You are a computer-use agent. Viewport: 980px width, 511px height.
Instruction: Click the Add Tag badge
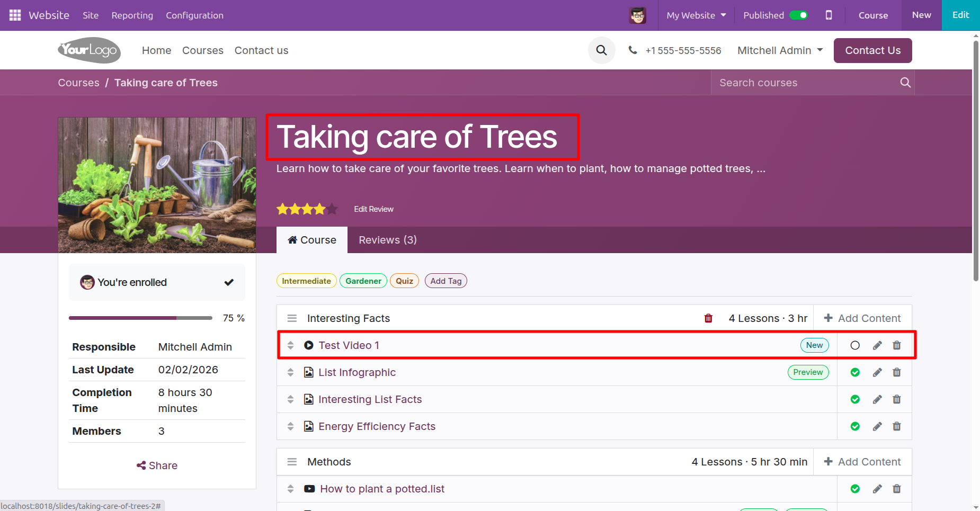pyautogui.click(x=446, y=281)
